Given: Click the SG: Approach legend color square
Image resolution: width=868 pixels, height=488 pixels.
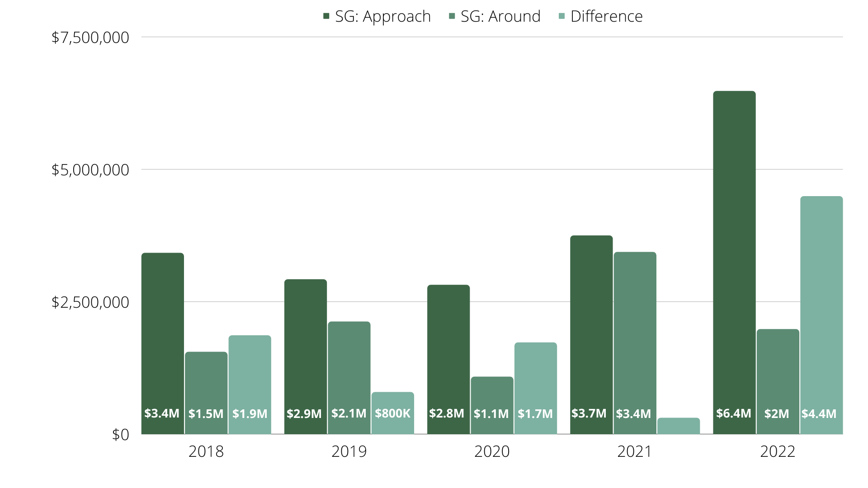Looking at the screenshot, I should (326, 16).
